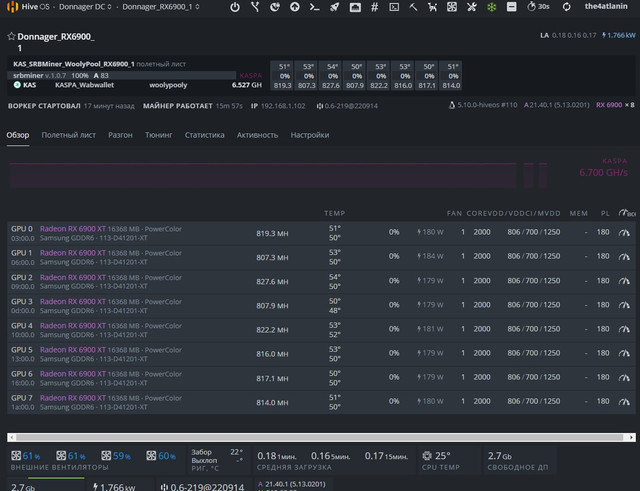
Task: Click the power control icon
Action: click(x=235, y=7)
